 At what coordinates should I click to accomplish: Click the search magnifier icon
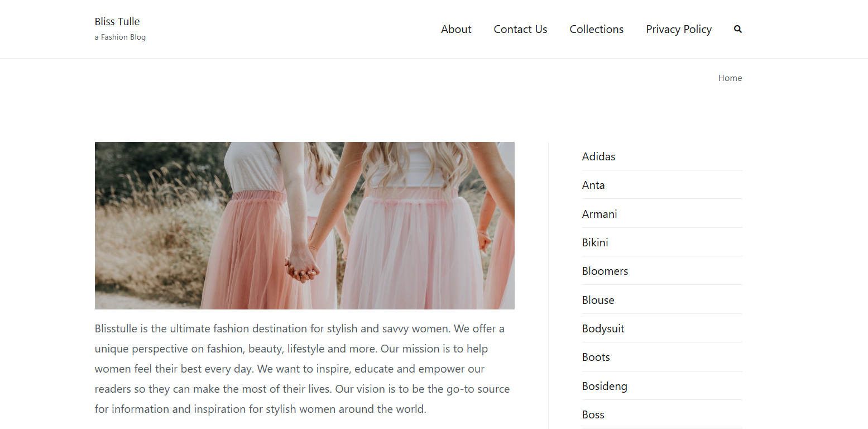737,29
